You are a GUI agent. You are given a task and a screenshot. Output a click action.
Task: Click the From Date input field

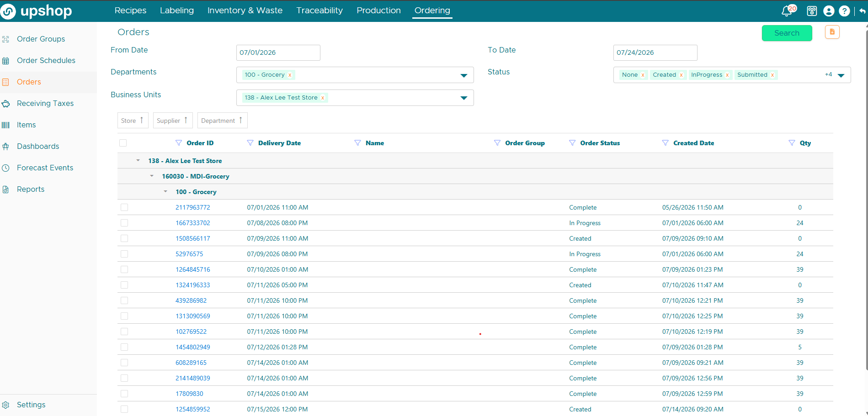click(x=278, y=53)
